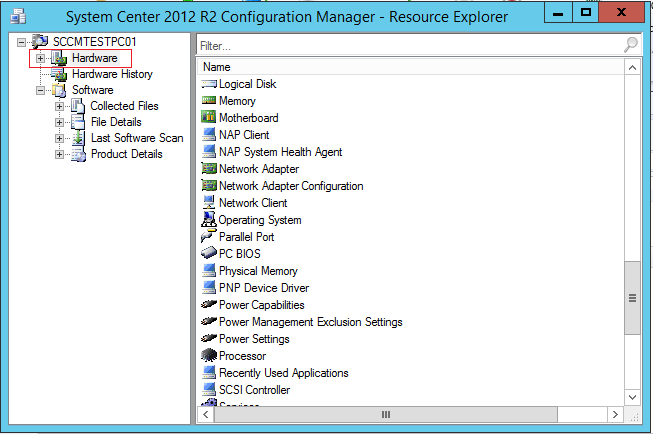The height and width of the screenshot is (434, 653).
Task: Maximize the Resource Explorer window
Action: pyautogui.click(x=586, y=12)
